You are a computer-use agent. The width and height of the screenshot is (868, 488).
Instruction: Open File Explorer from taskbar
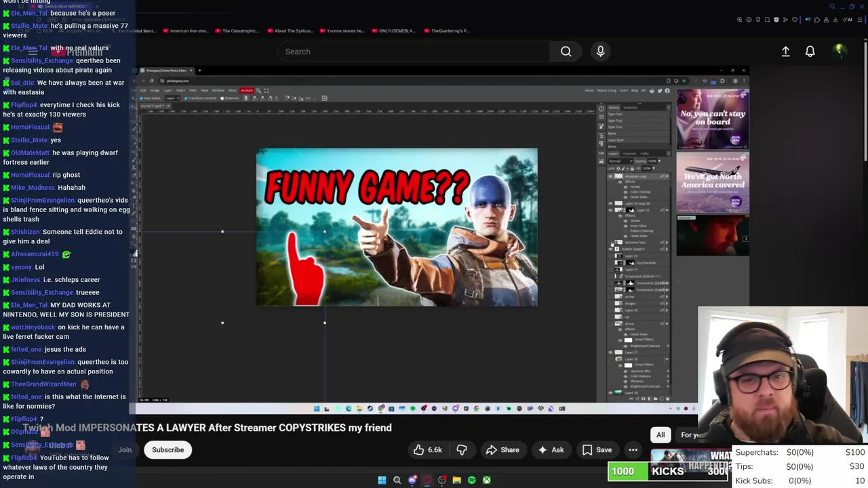click(x=456, y=480)
